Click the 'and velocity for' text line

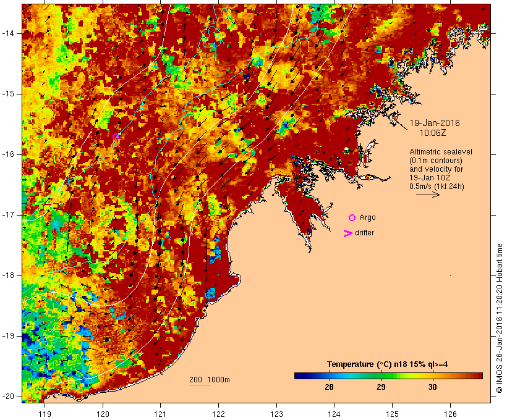pyautogui.click(x=436, y=169)
